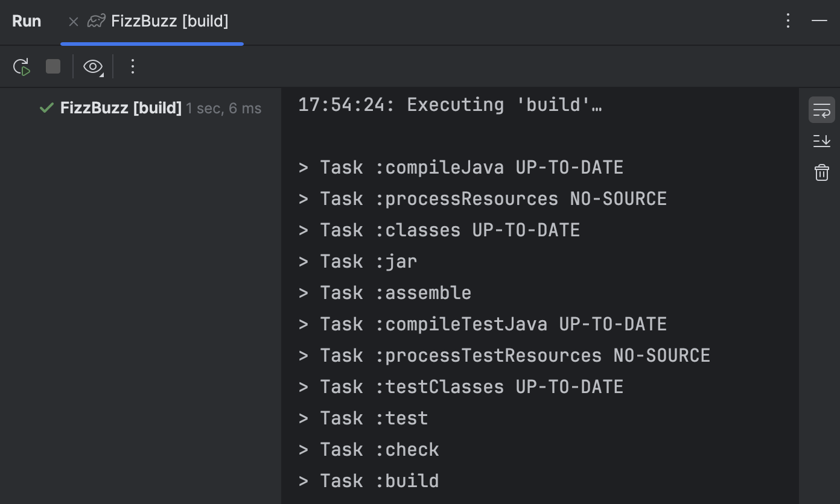The image size is (840, 504).
Task: Select the '1 sec, 6 ms' duration text
Action: [x=223, y=108]
